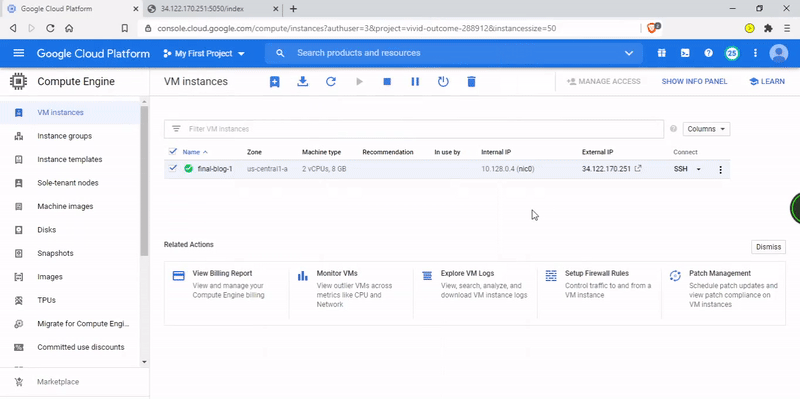The height and width of the screenshot is (399, 800).
Task: Open TPUs in sidebar
Action: pos(70,300)
